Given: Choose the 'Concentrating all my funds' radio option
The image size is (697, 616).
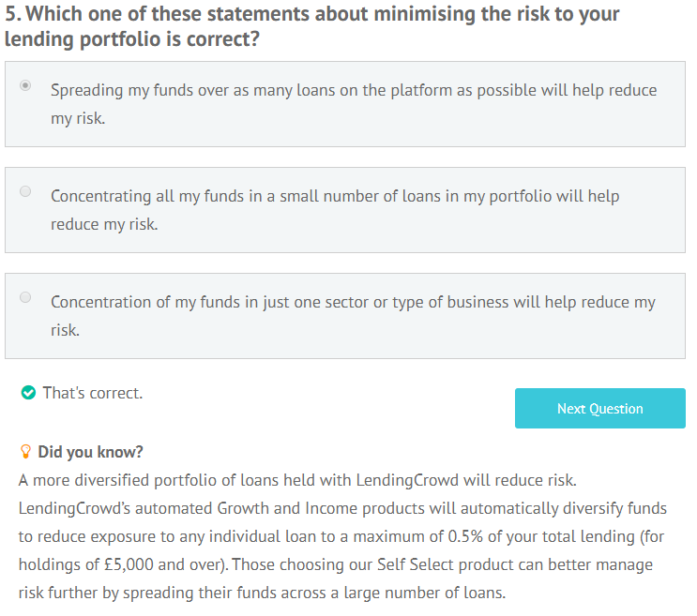Looking at the screenshot, I should [25, 191].
